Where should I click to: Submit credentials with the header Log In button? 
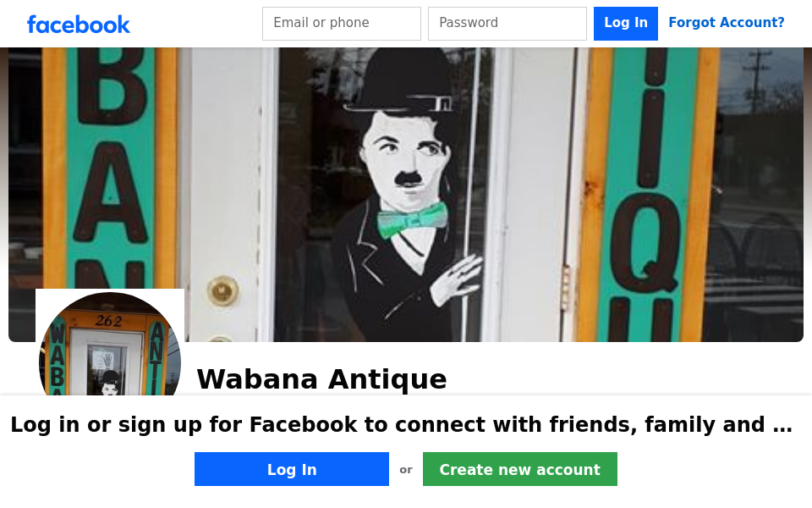(626, 23)
